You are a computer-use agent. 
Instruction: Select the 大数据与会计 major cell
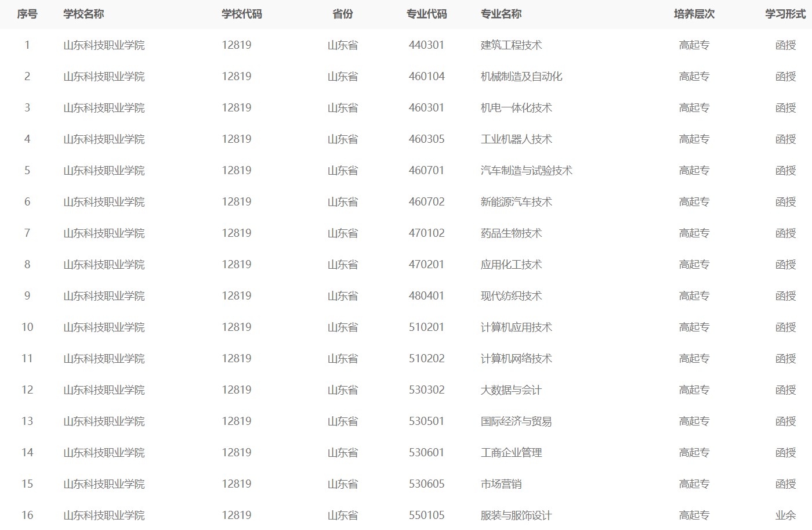tap(512, 390)
